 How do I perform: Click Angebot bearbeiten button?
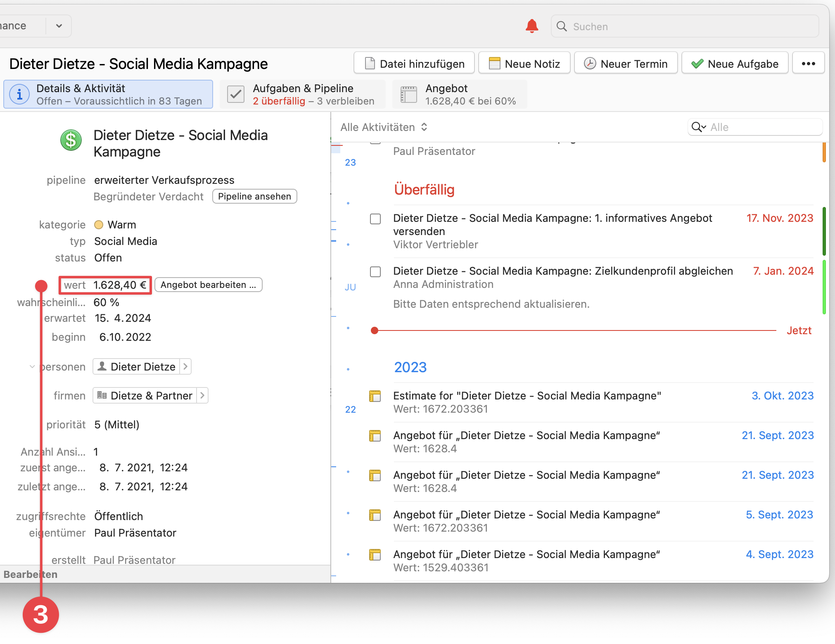tap(208, 285)
